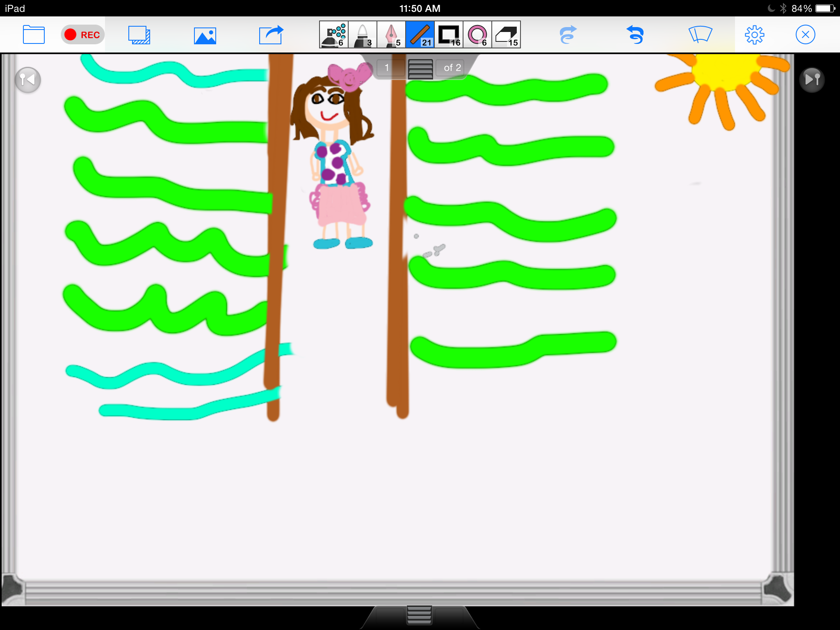This screenshot has width=840, height=630.
Task: Select the brown straight line tool
Action: [420, 35]
